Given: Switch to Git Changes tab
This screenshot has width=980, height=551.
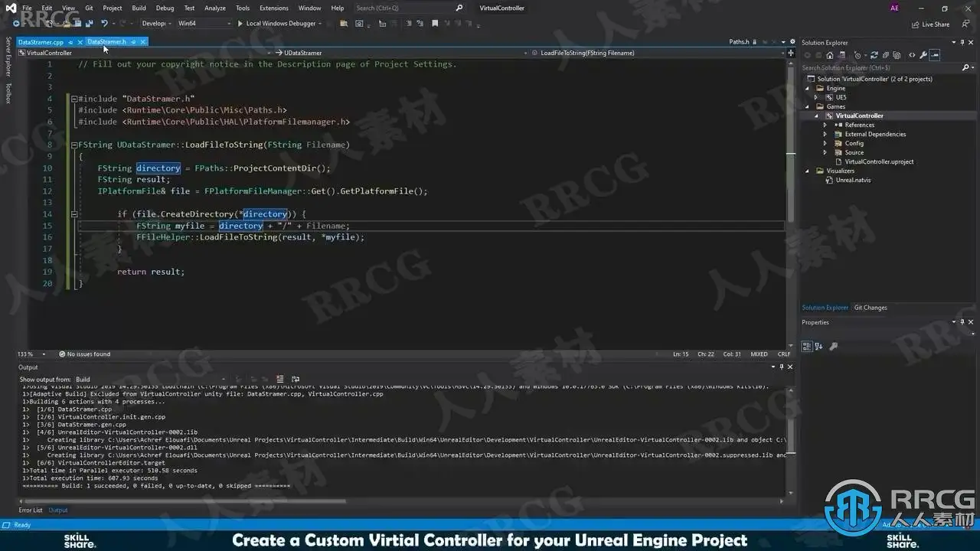Looking at the screenshot, I should 871,308.
